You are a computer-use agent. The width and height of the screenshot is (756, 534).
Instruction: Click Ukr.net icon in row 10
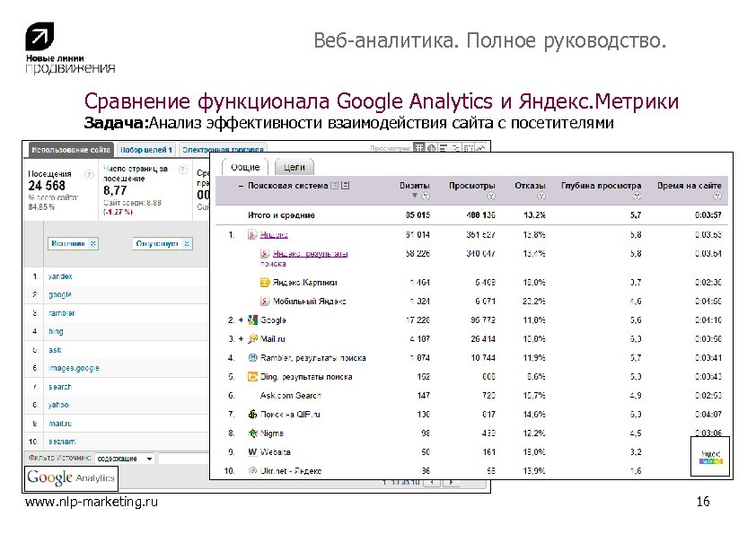pyautogui.click(x=252, y=471)
